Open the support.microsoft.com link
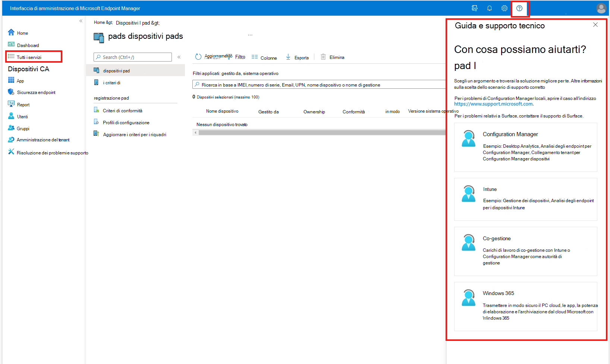The height and width of the screenshot is (364, 610). click(493, 104)
